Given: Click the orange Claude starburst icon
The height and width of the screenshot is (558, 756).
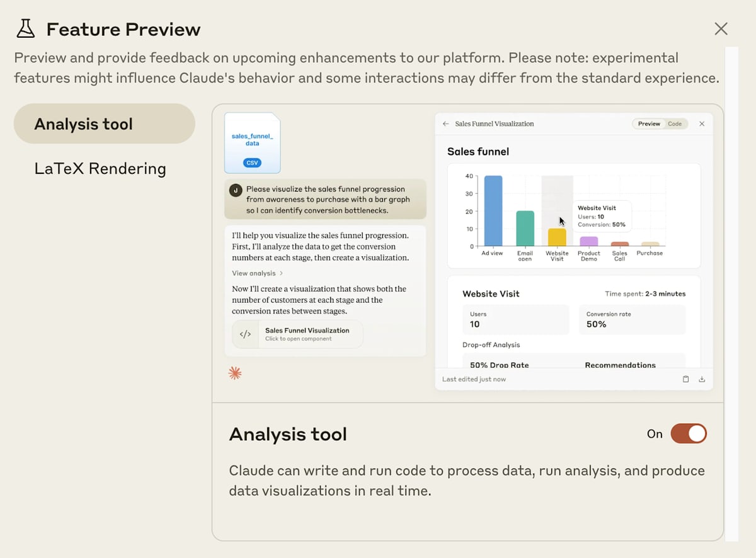Looking at the screenshot, I should 234,373.
